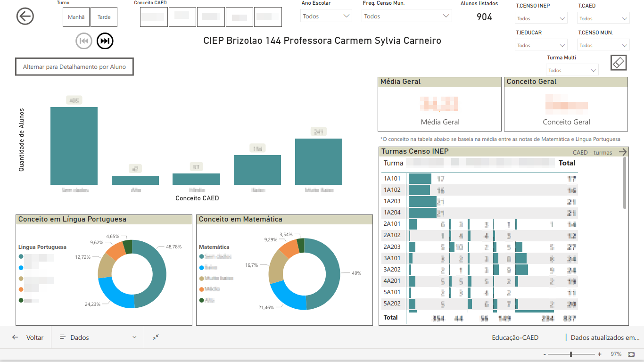The width and height of the screenshot is (644, 362).
Task: Click Voltar in the bottom bar
Action: (28, 337)
